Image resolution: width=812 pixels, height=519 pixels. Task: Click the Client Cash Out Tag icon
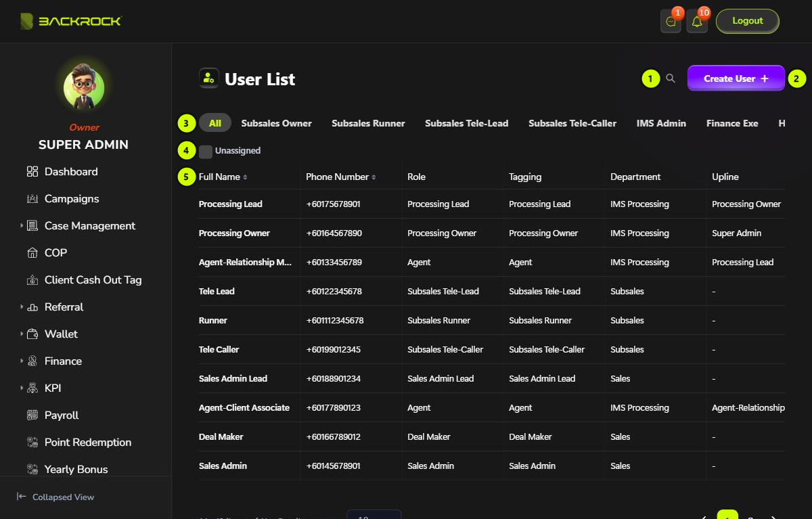[32, 280]
